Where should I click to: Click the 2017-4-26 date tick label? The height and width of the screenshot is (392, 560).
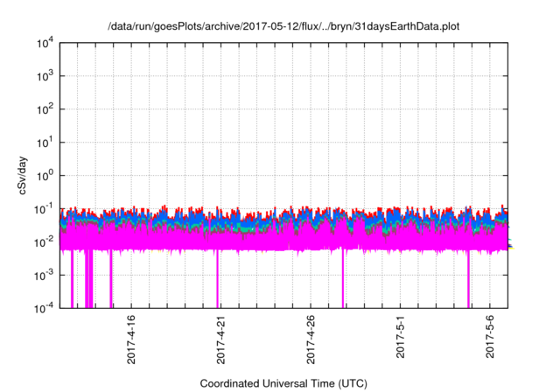pos(311,339)
